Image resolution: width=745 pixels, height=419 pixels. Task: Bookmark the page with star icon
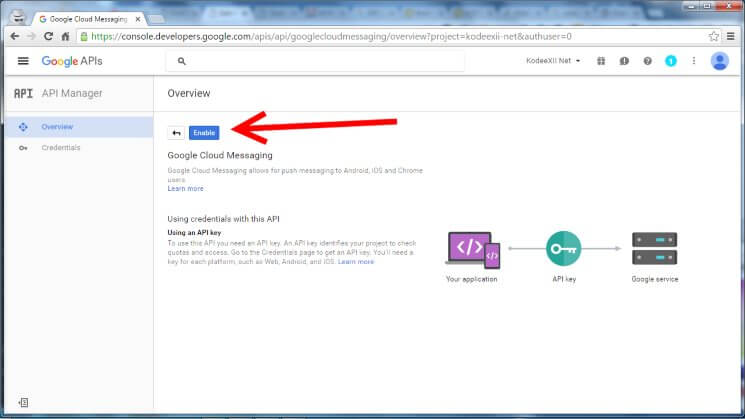point(713,36)
